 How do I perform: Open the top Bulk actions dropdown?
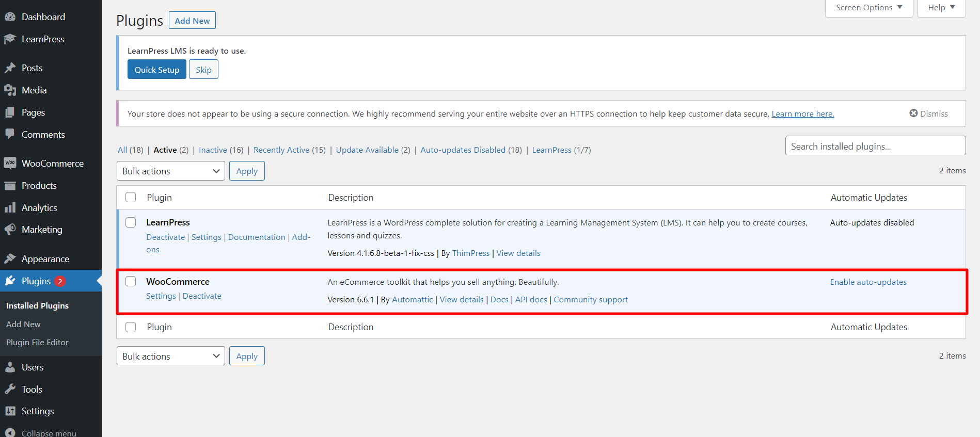point(171,171)
